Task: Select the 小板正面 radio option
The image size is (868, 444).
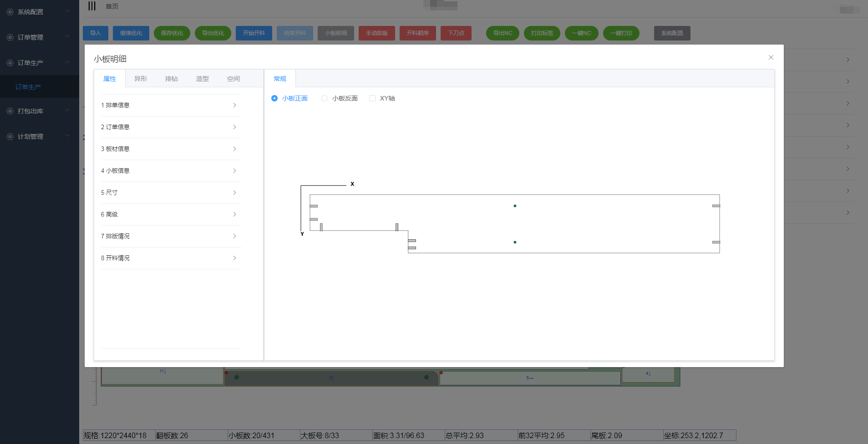Action: pos(274,98)
